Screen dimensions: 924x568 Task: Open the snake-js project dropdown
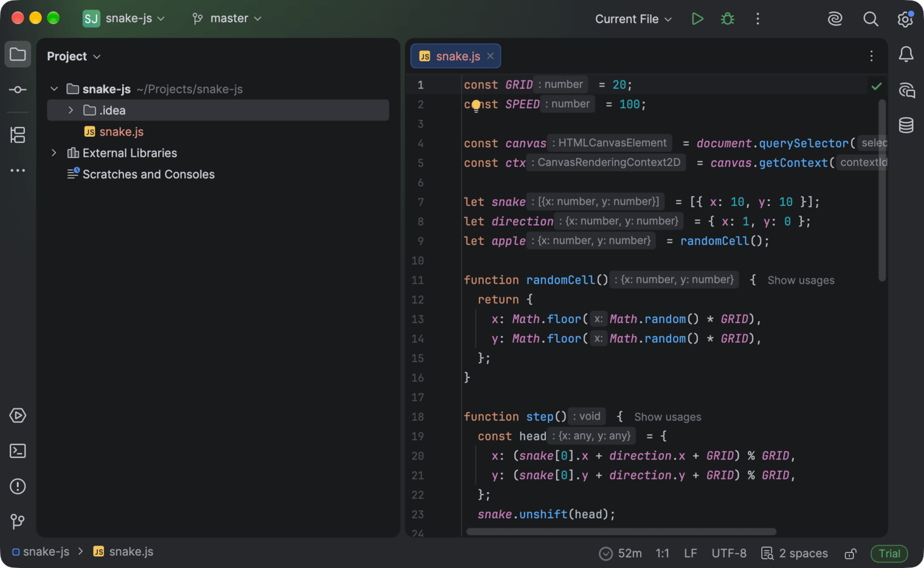coord(125,18)
